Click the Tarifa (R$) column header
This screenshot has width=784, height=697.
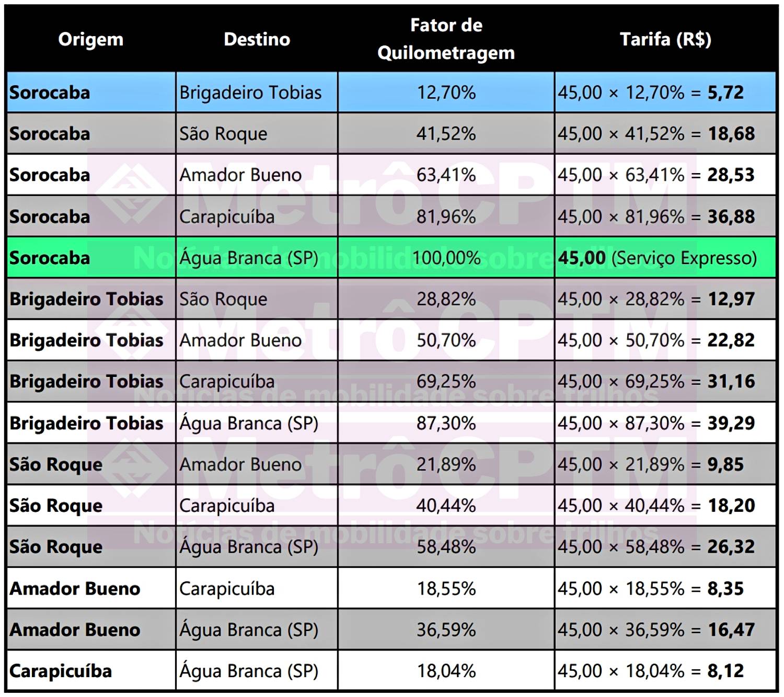(x=665, y=39)
